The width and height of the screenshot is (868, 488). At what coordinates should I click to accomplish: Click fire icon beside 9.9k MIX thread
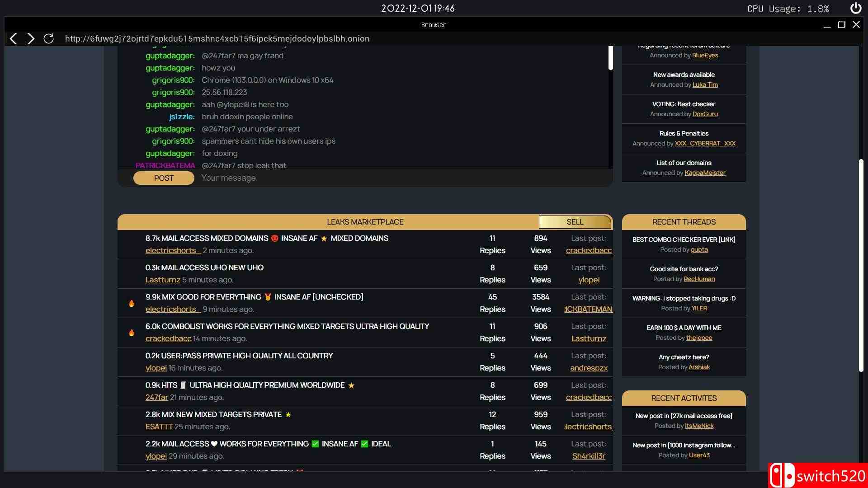coord(132,303)
